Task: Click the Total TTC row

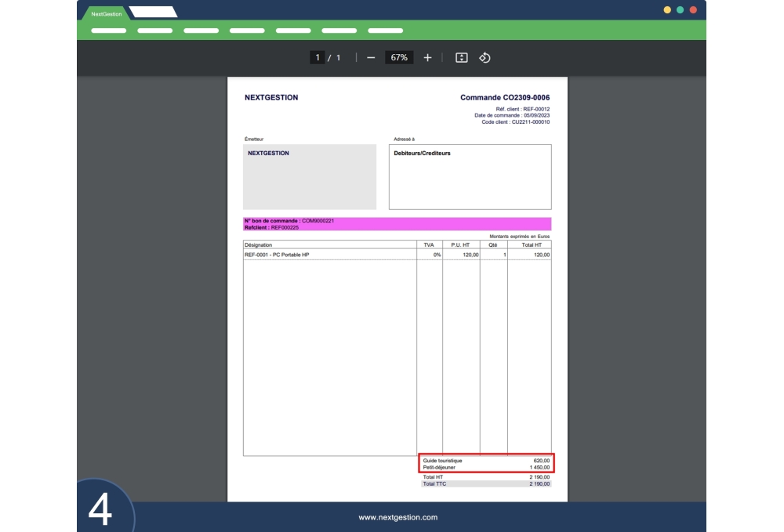Action: tap(486, 484)
